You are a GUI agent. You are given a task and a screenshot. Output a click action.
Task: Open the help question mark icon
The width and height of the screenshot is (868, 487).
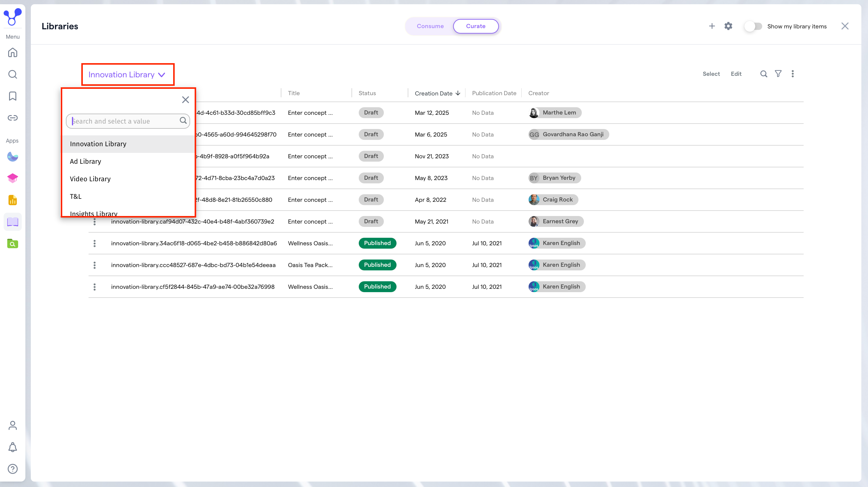(12, 469)
